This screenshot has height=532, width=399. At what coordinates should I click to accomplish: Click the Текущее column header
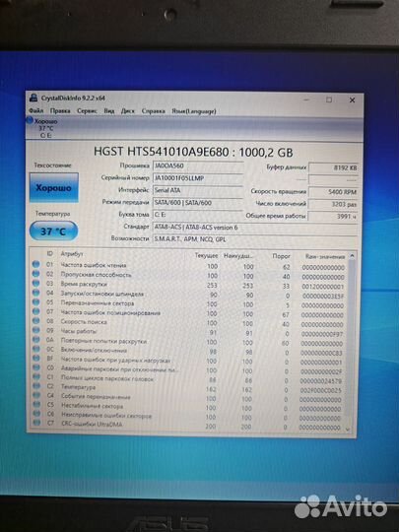coord(206,255)
